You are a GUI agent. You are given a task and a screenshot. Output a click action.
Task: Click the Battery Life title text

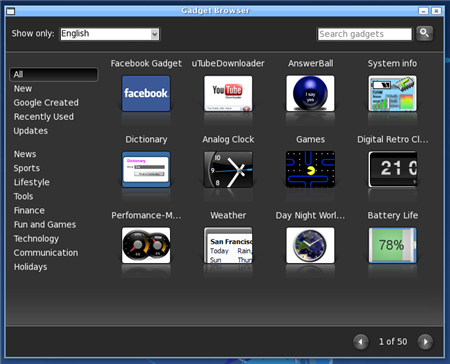392,215
